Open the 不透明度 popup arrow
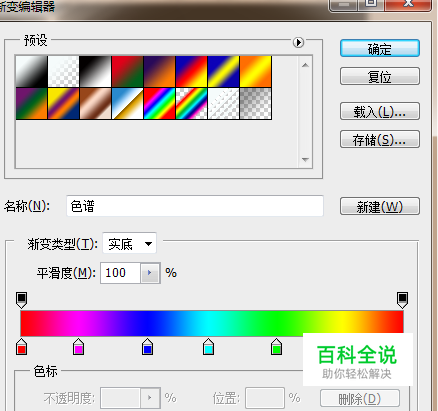438x411 pixels. pyautogui.click(x=150, y=398)
